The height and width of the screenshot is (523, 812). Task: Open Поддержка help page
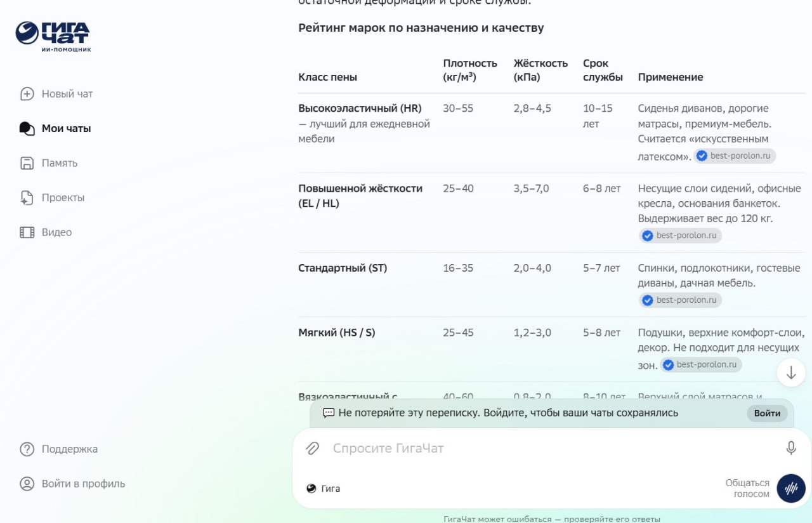[58, 449]
